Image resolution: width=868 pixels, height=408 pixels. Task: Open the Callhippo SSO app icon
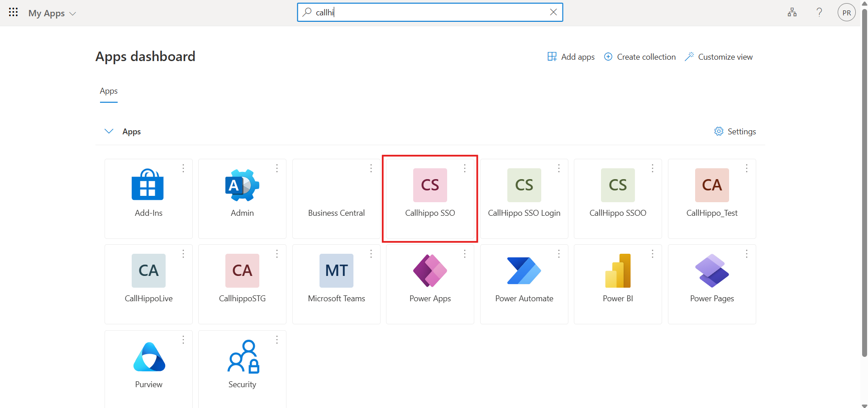[x=430, y=185]
